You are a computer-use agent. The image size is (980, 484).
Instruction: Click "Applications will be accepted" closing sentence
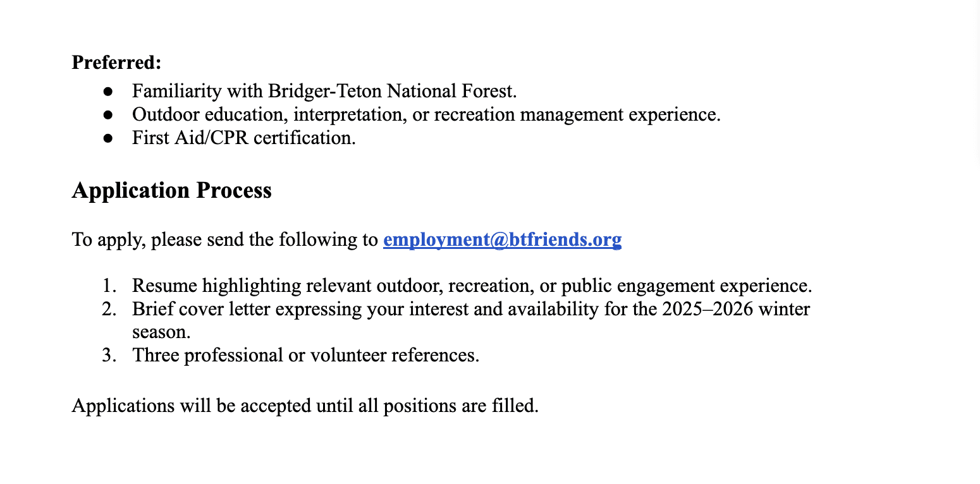pos(305,406)
